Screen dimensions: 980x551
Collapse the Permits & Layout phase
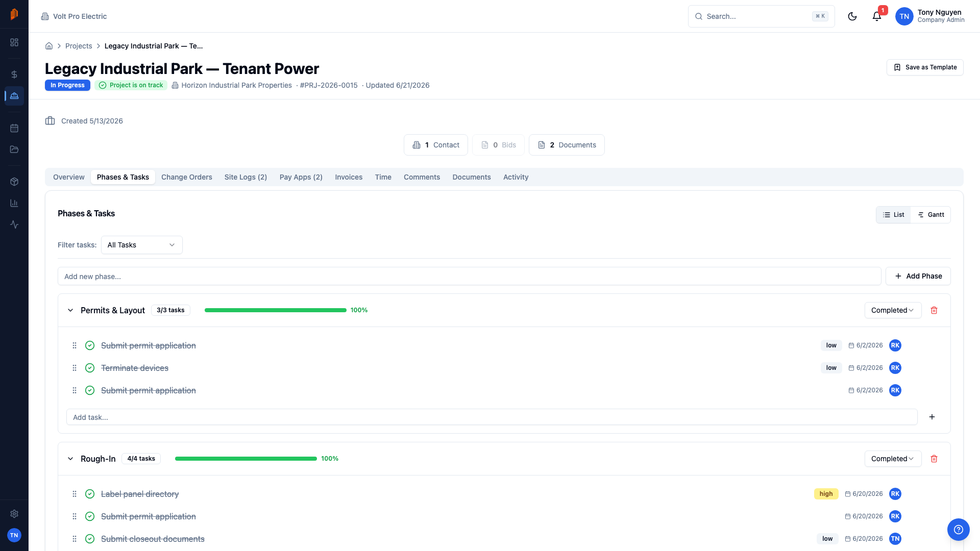pos(70,310)
